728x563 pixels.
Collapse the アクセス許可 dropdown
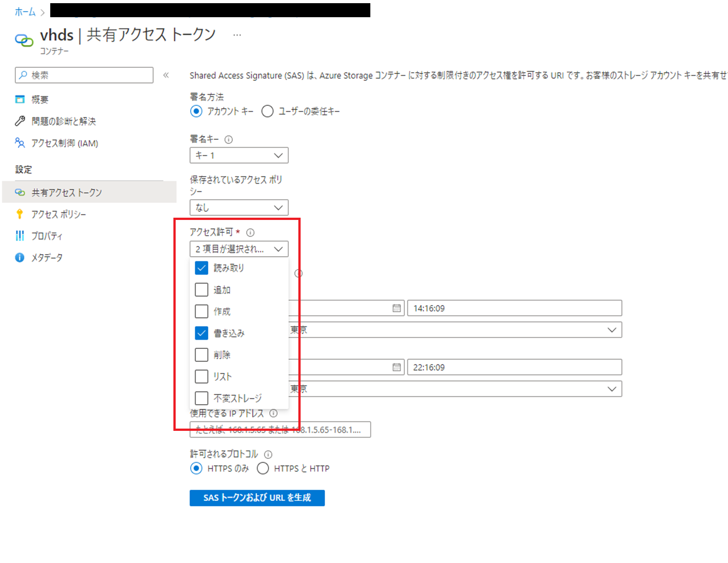pos(239,249)
